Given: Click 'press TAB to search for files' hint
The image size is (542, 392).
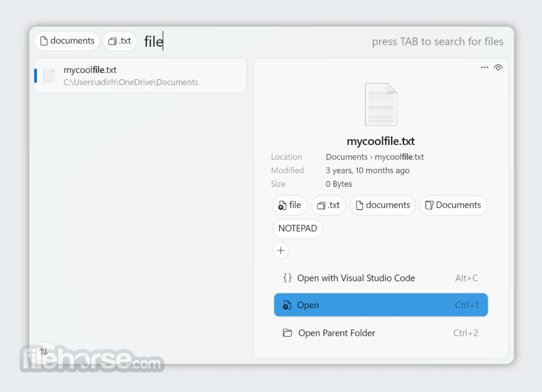Looking at the screenshot, I should 438,42.
